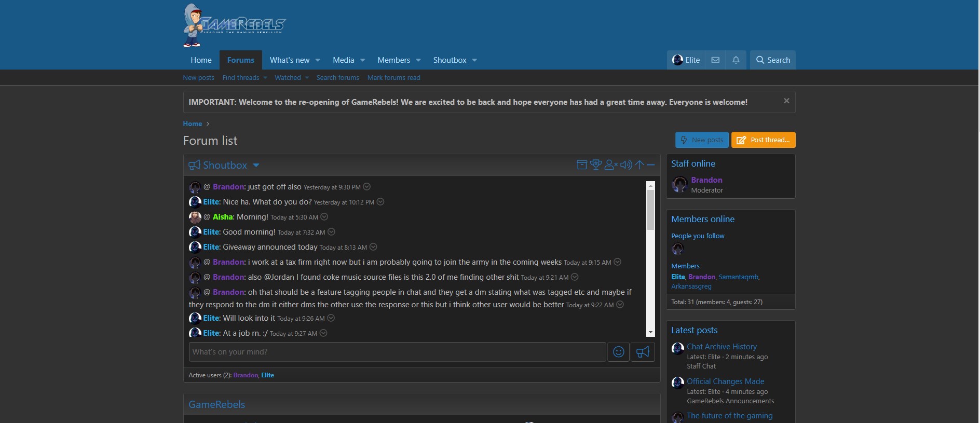Open the Staff online heading link
The height and width of the screenshot is (423, 980).
click(x=693, y=163)
